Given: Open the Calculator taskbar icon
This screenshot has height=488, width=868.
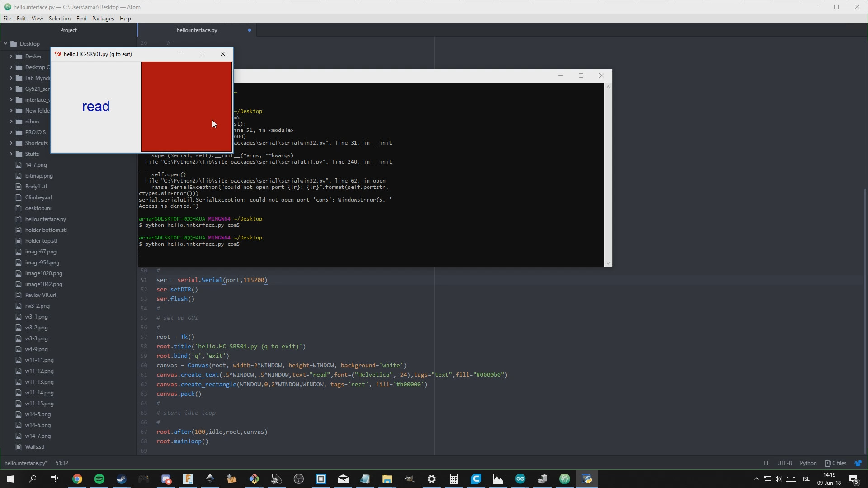Looking at the screenshot, I should (454, 479).
